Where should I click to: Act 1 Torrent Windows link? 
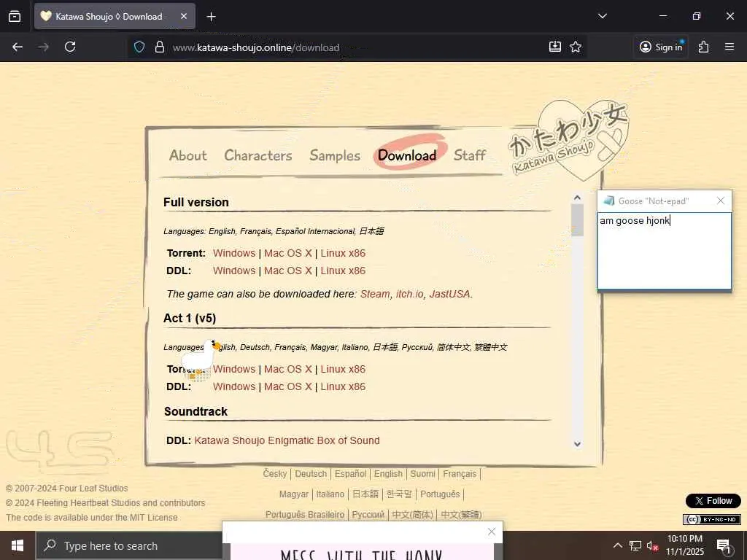[234, 369]
